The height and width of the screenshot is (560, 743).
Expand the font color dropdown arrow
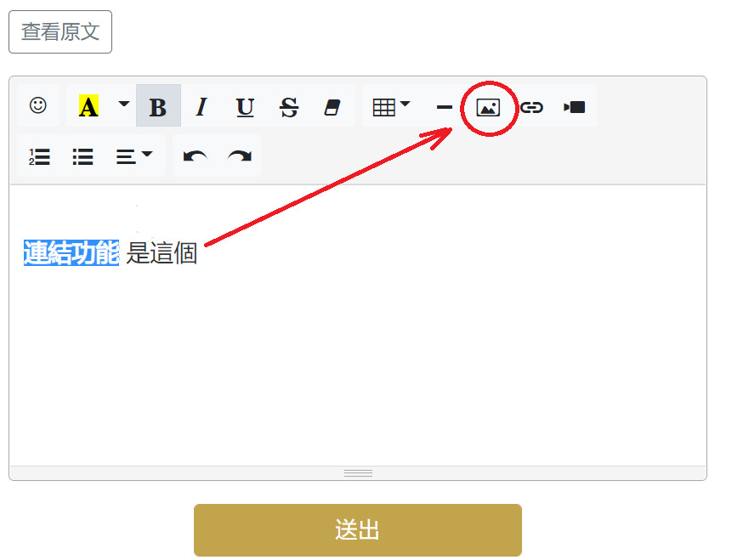[x=123, y=105]
